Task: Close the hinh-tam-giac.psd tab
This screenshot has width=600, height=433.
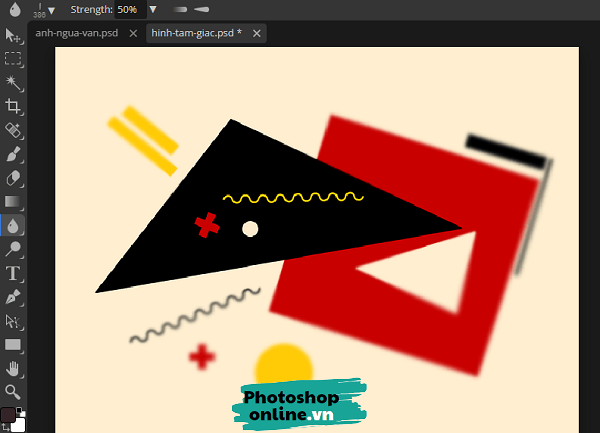Action: tap(257, 33)
